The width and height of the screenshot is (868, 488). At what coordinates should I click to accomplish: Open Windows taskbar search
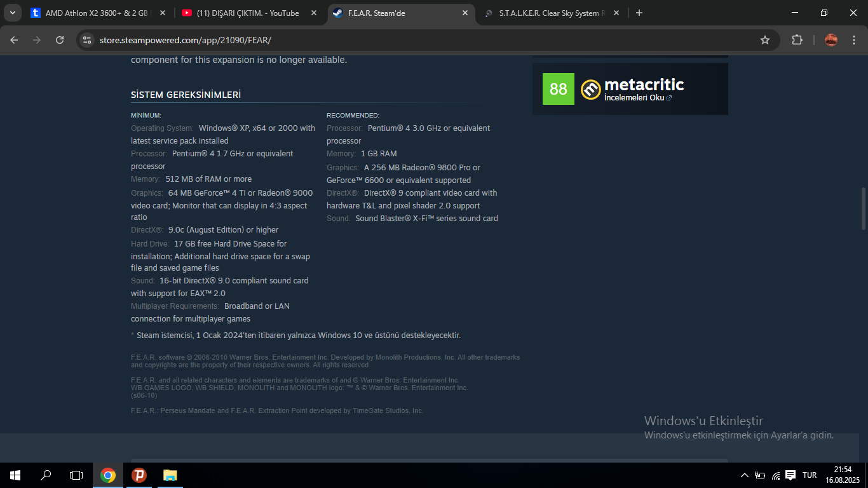coord(46,475)
